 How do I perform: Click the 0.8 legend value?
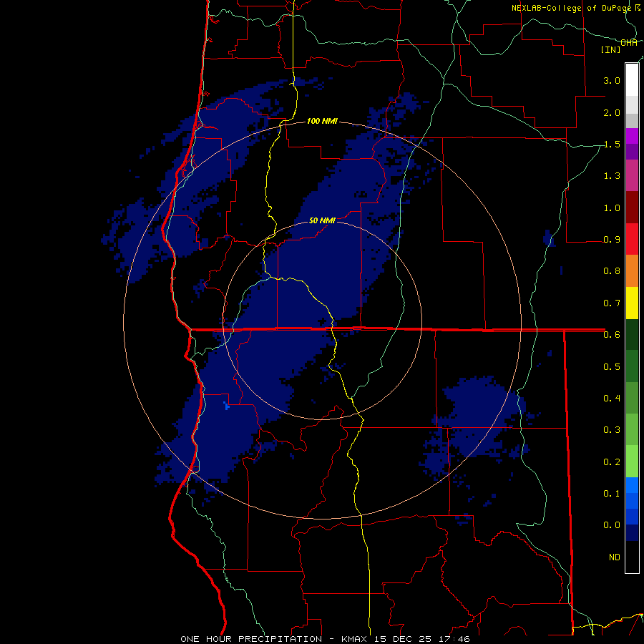click(x=612, y=271)
